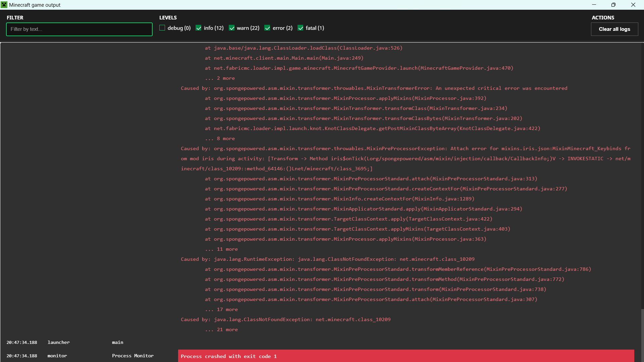Image resolution: width=644 pixels, height=362 pixels.
Task: Click the Clear all logs button
Action: [614, 29]
